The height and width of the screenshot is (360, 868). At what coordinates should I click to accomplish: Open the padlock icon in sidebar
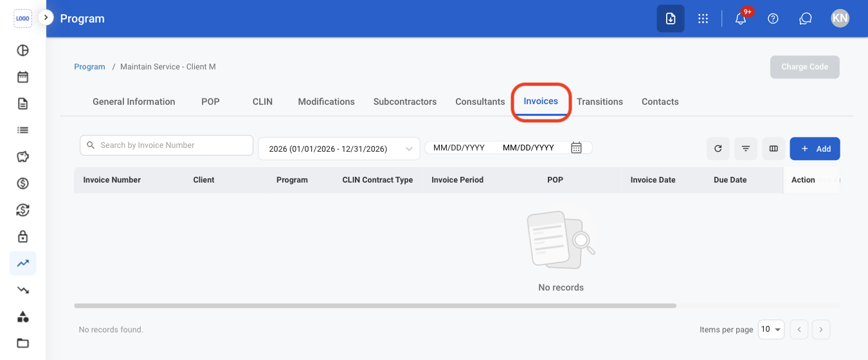[x=23, y=237]
